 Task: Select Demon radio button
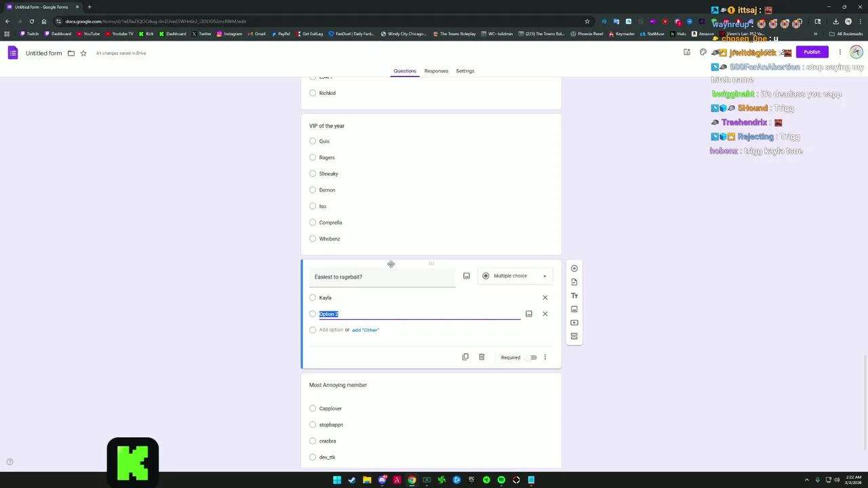click(313, 190)
